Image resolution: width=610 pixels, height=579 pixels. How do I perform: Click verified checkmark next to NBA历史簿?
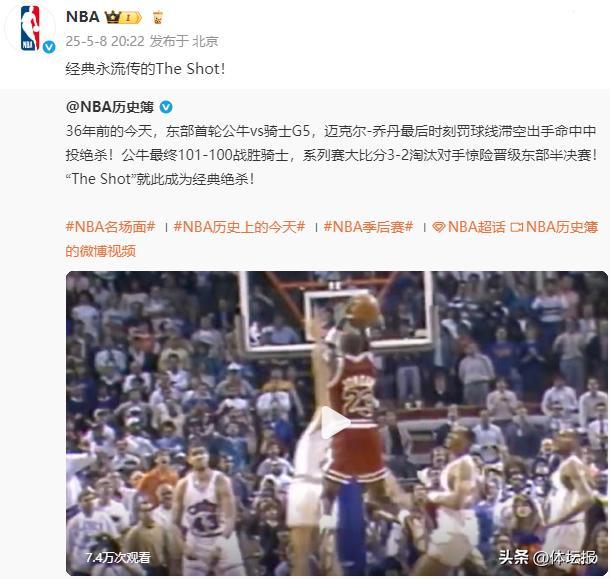click(166, 107)
